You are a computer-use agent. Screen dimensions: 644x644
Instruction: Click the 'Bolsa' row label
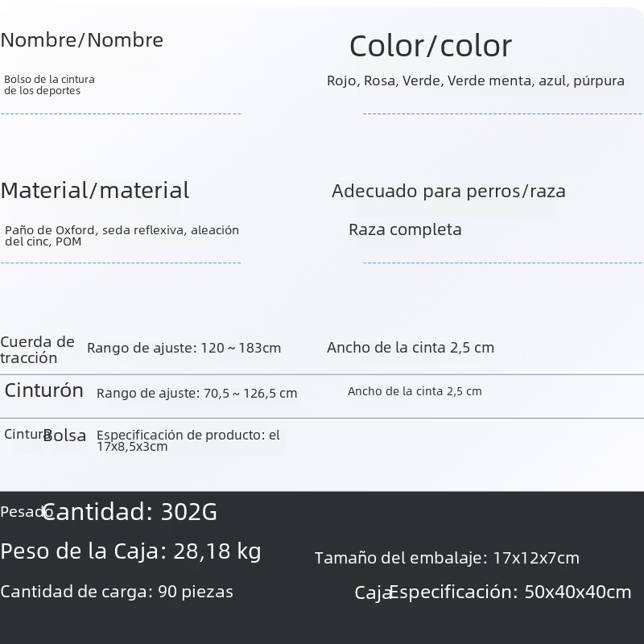click(x=64, y=436)
